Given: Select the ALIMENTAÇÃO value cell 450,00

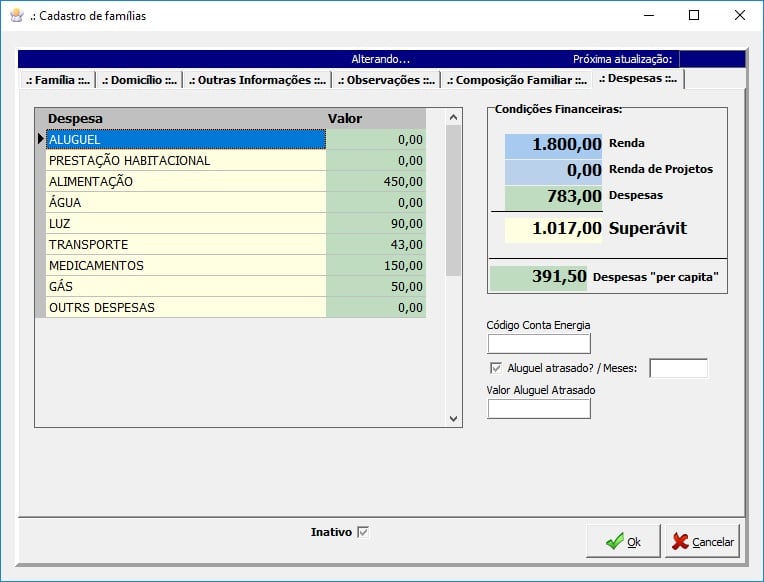Looking at the screenshot, I should (376, 182).
